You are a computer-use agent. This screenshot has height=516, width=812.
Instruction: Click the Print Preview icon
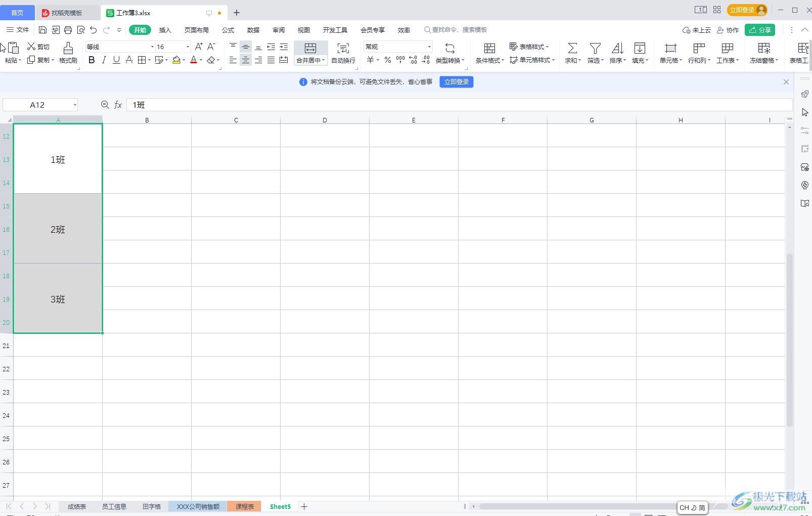click(x=81, y=30)
